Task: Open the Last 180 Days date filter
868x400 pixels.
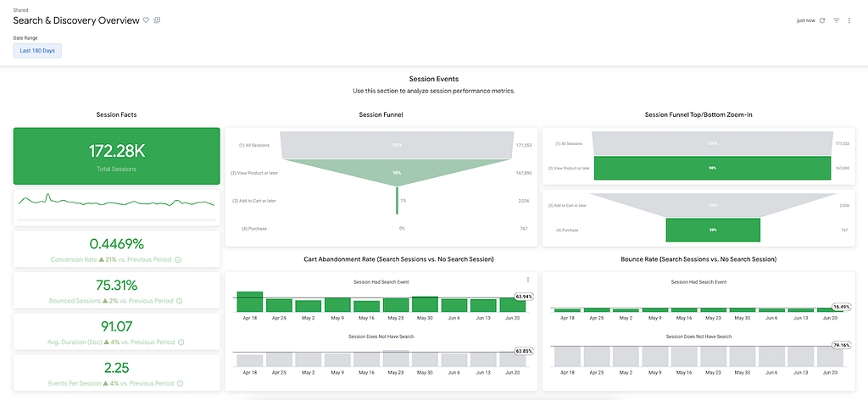Action: [x=37, y=51]
